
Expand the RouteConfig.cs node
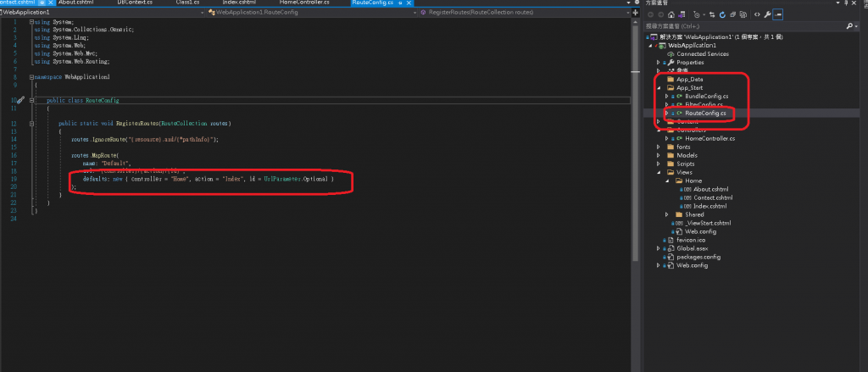pyautogui.click(x=666, y=114)
